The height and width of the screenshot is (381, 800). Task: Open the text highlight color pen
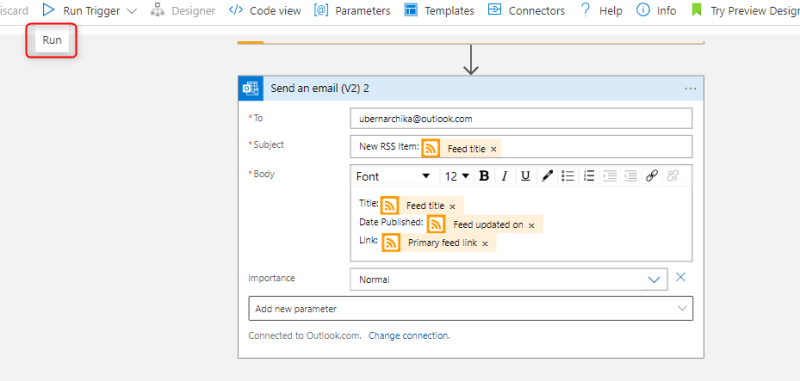(547, 176)
